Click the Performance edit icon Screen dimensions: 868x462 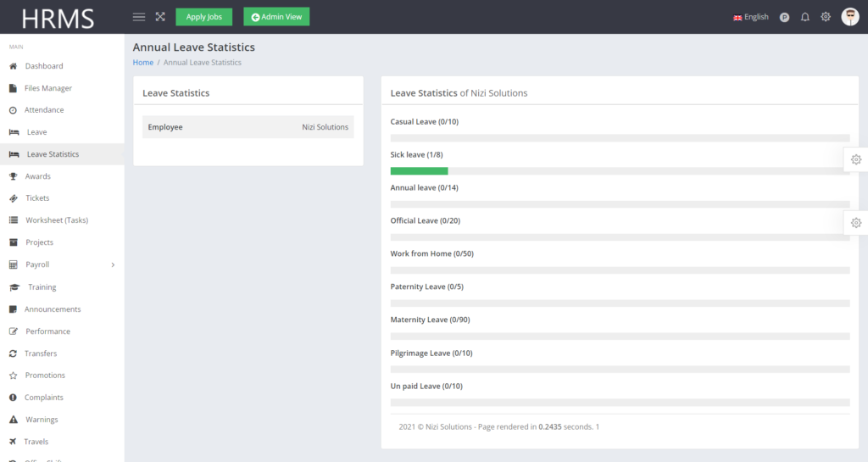tap(14, 331)
